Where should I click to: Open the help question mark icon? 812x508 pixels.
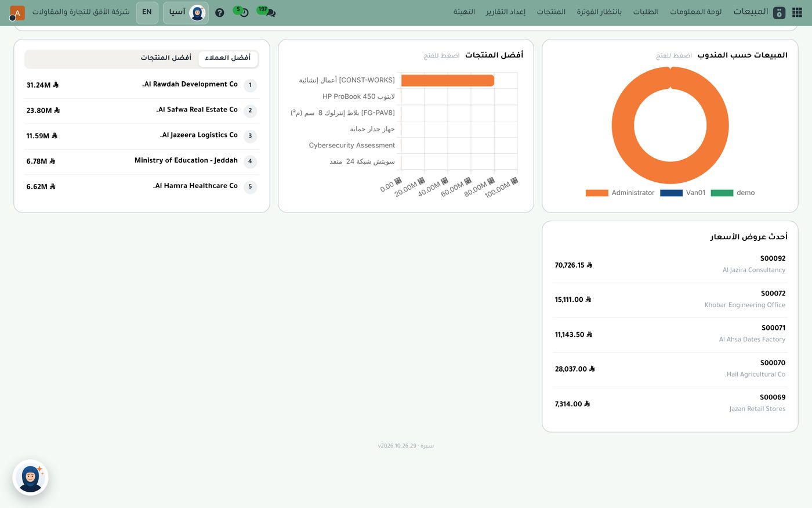(219, 12)
